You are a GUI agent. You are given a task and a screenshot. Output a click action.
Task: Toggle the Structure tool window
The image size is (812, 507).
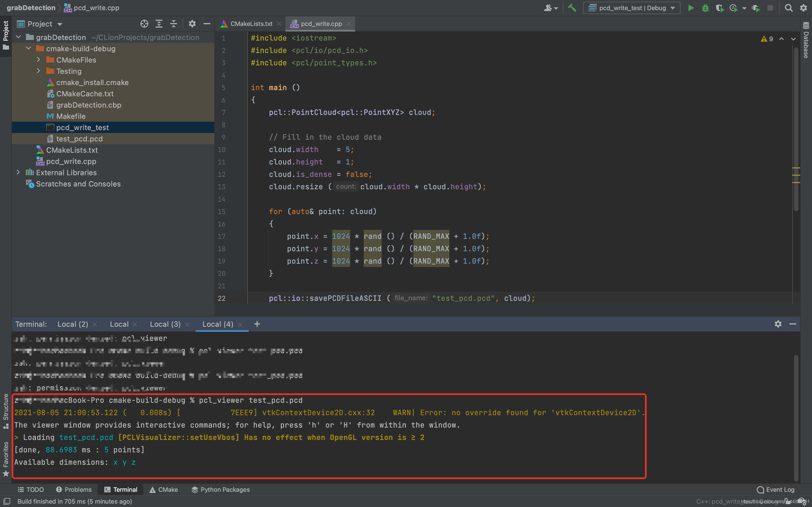[x=6, y=410]
